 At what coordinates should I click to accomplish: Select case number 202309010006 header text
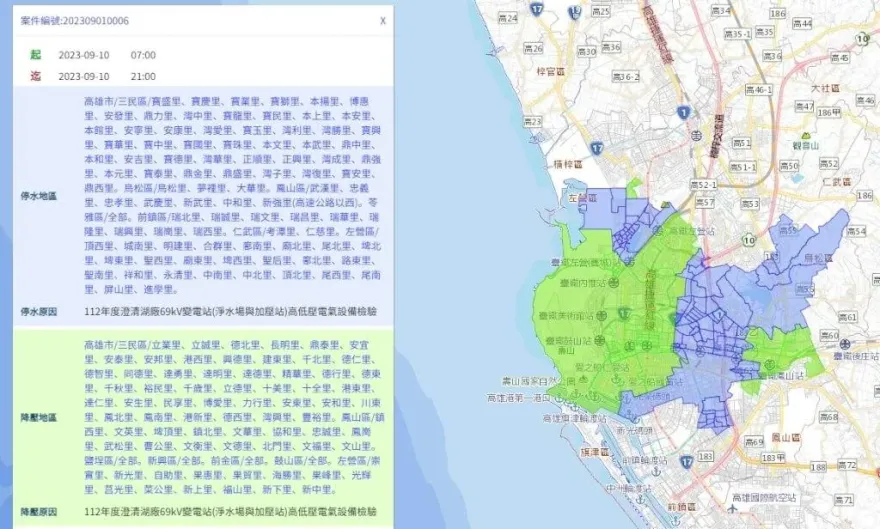click(x=75, y=21)
